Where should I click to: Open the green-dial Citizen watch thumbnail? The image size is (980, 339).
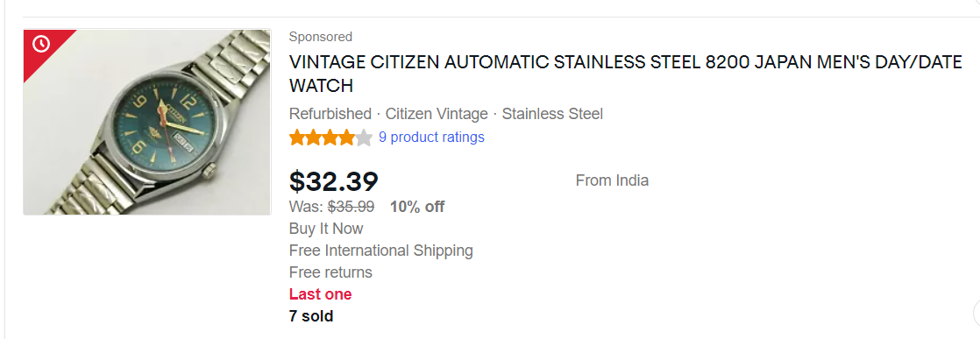[147, 123]
